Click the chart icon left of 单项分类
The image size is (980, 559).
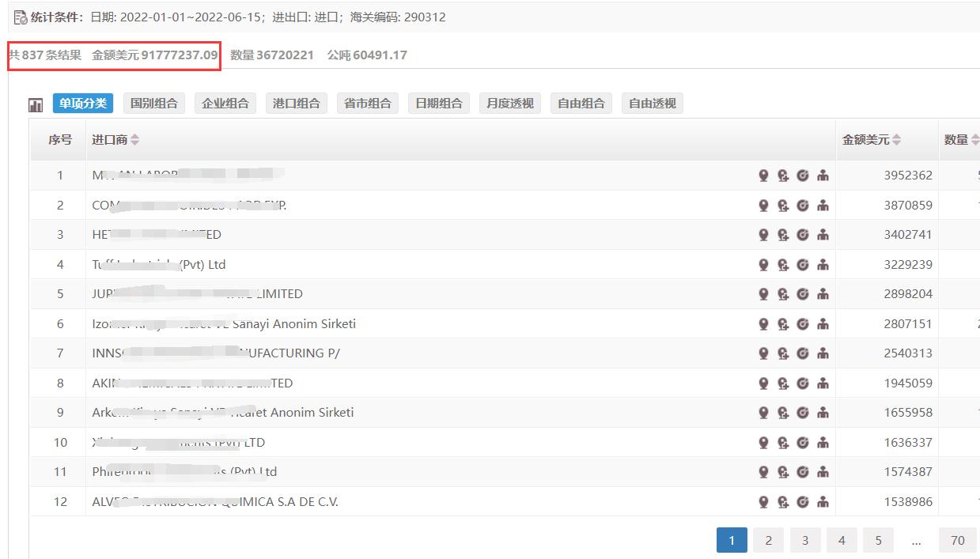(36, 104)
